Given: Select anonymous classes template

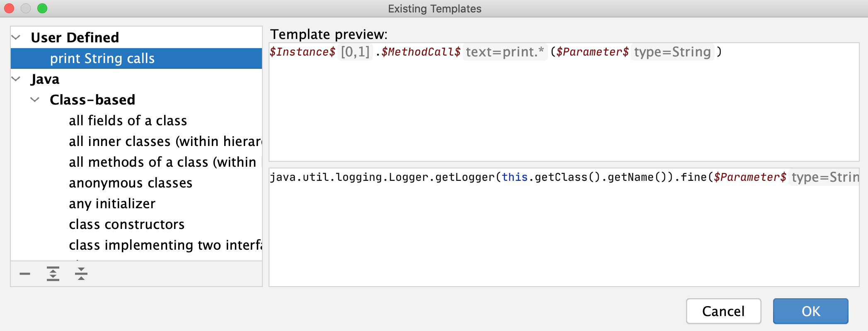Looking at the screenshot, I should click(x=131, y=183).
